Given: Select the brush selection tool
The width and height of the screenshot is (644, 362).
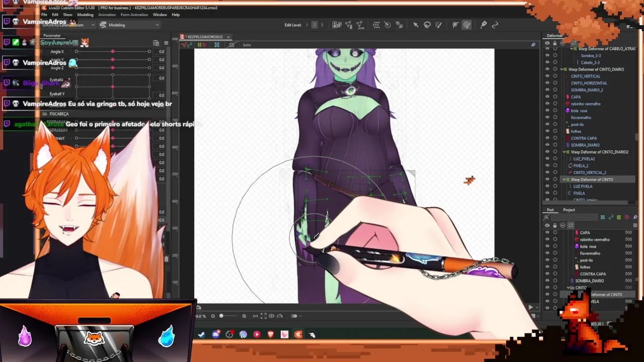Looking at the screenshot, I should point(438,25).
